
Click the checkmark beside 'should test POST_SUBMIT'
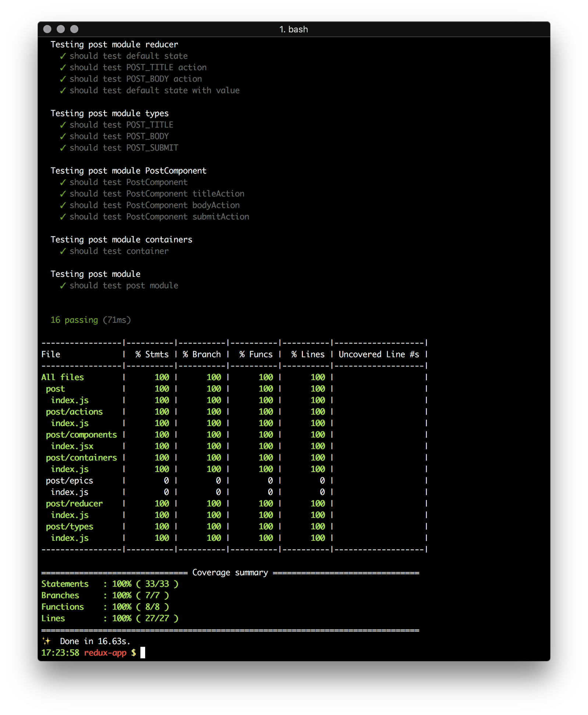[x=63, y=148]
